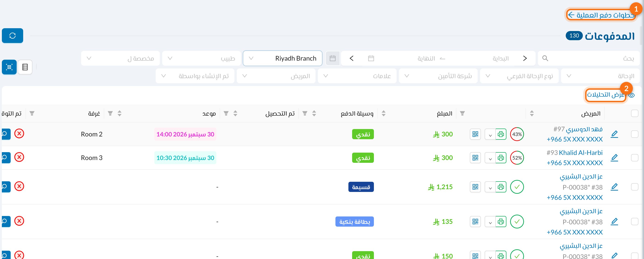Click the 52% progress circle indicator
644x259 pixels.
pos(517,158)
